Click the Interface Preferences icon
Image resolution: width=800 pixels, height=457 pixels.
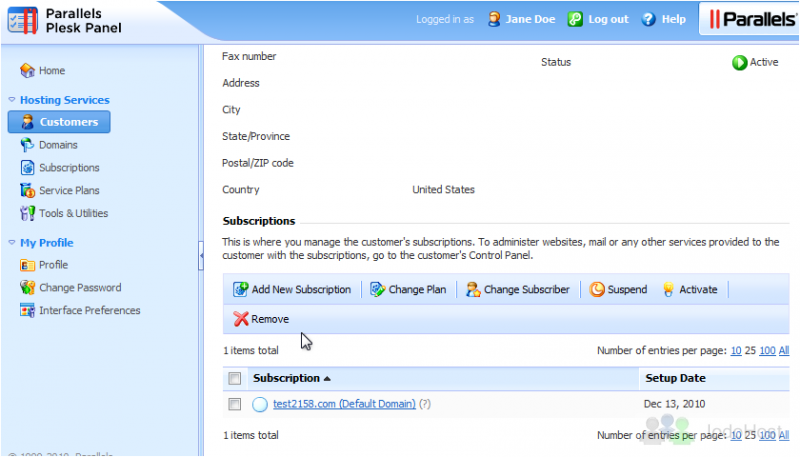[27, 310]
